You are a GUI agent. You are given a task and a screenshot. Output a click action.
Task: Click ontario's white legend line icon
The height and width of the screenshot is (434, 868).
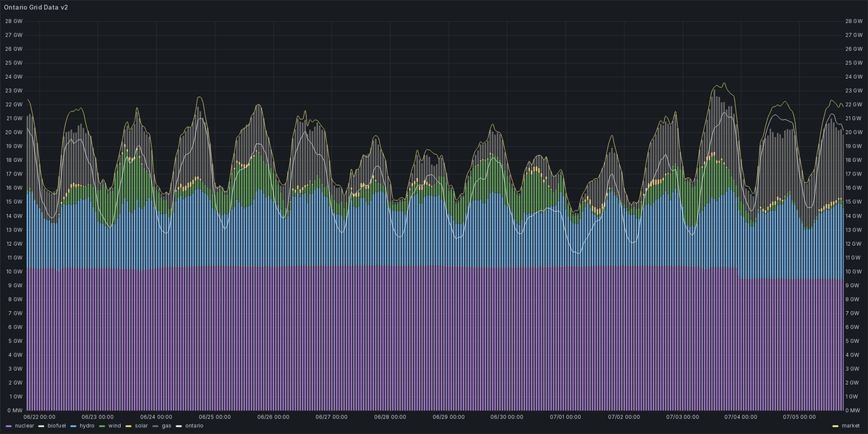tap(179, 426)
